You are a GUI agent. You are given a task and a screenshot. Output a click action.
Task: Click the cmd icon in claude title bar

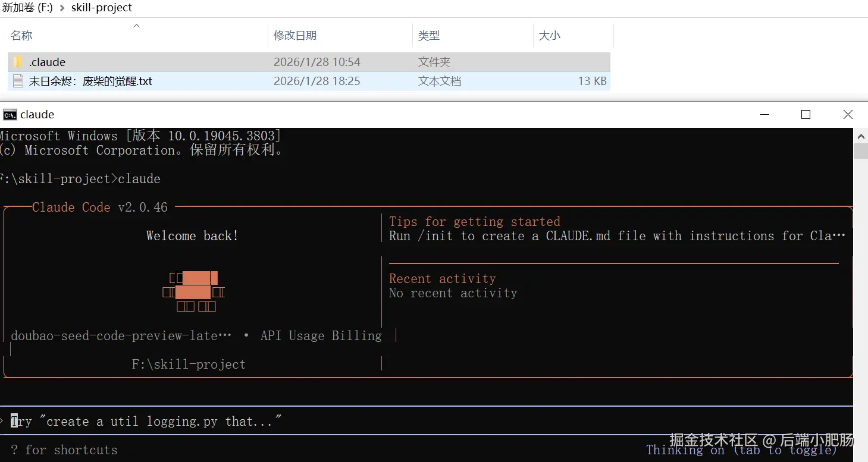[10, 115]
